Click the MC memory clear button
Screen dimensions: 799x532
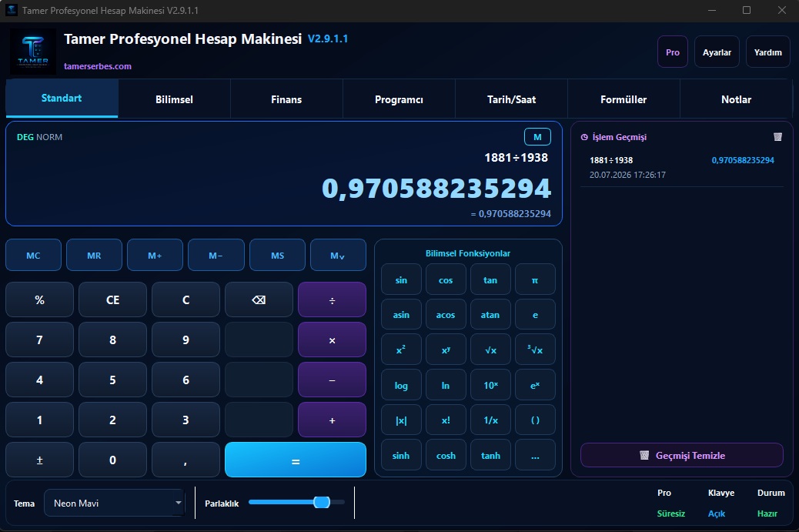(x=33, y=256)
